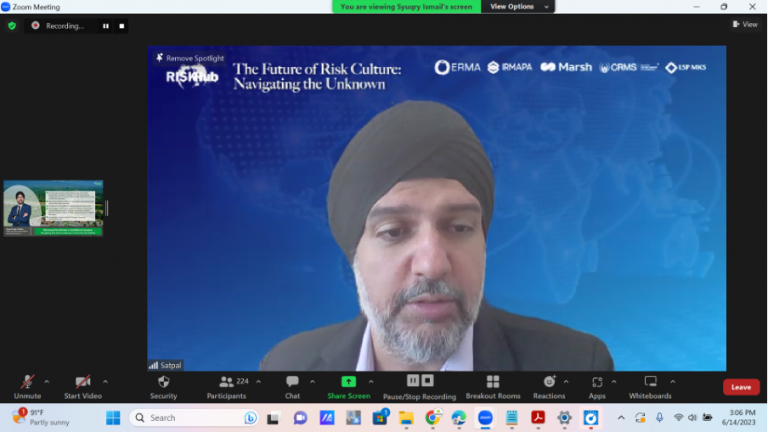This screenshot has width=768, height=432.
Task: Open the Participants panel
Action: click(x=228, y=382)
